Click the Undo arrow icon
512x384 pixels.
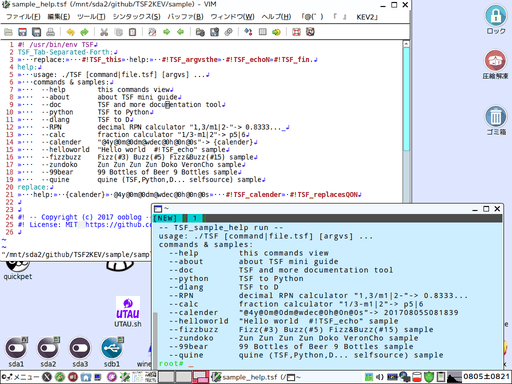click(70, 32)
